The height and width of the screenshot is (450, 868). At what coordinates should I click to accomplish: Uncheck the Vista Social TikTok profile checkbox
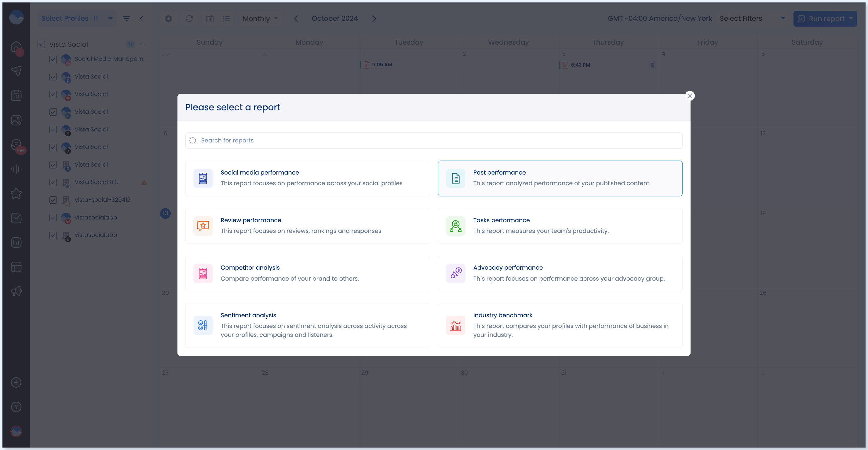[53, 147]
